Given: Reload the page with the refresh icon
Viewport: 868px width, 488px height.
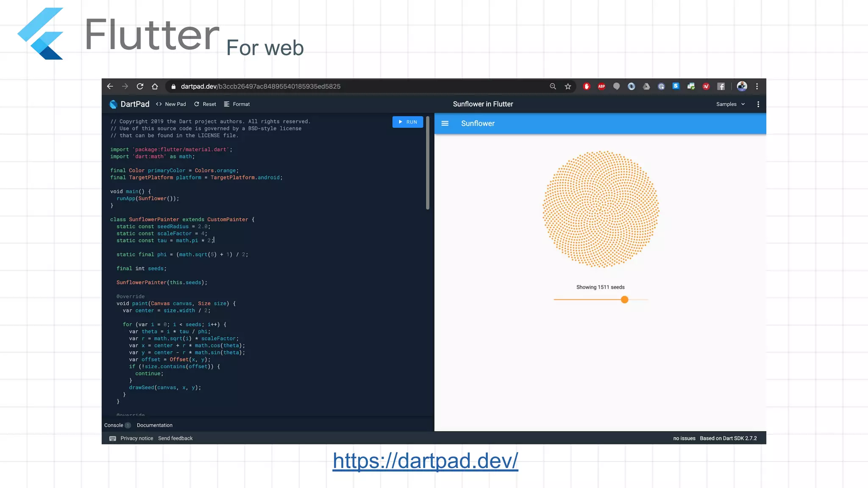Looking at the screenshot, I should [140, 86].
